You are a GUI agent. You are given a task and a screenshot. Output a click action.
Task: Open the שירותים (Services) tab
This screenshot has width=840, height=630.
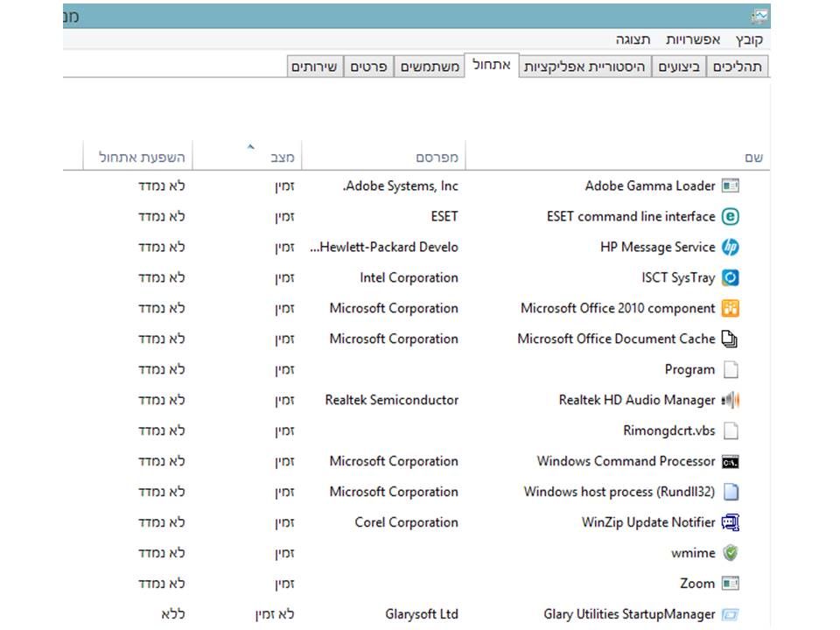click(x=314, y=66)
